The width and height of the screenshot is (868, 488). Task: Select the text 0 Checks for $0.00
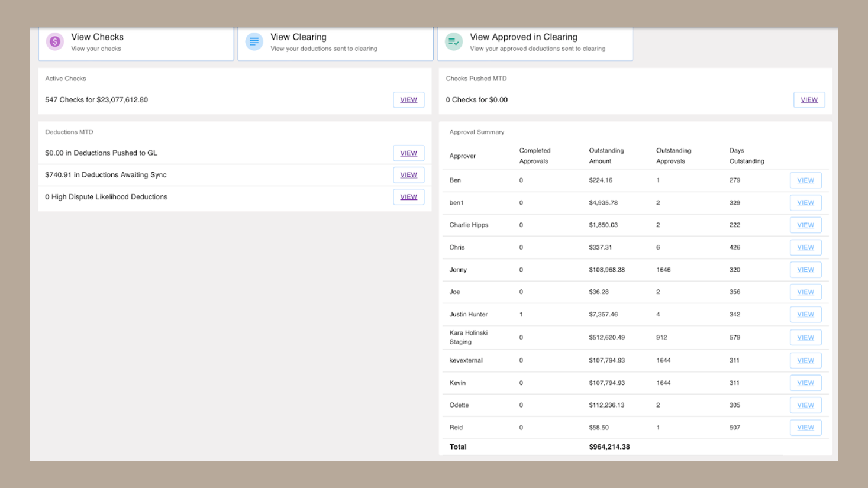coord(477,100)
